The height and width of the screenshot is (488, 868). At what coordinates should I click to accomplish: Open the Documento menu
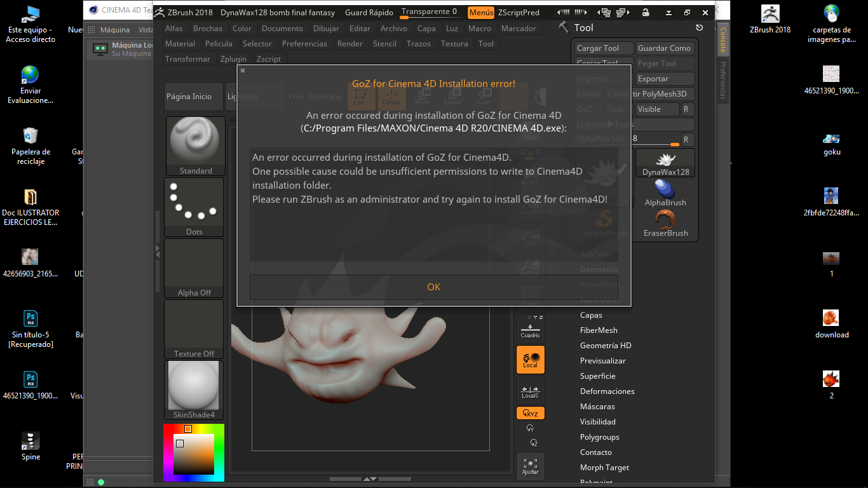pyautogui.click(x=282, y=29)
